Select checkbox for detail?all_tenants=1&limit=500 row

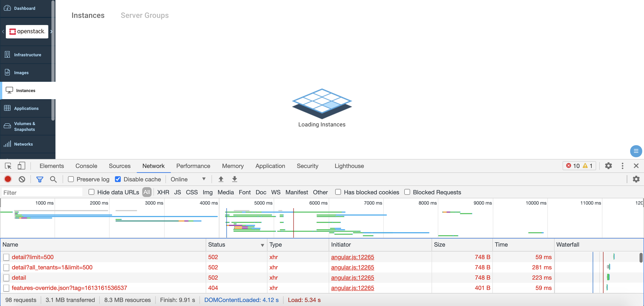[6, 267]
